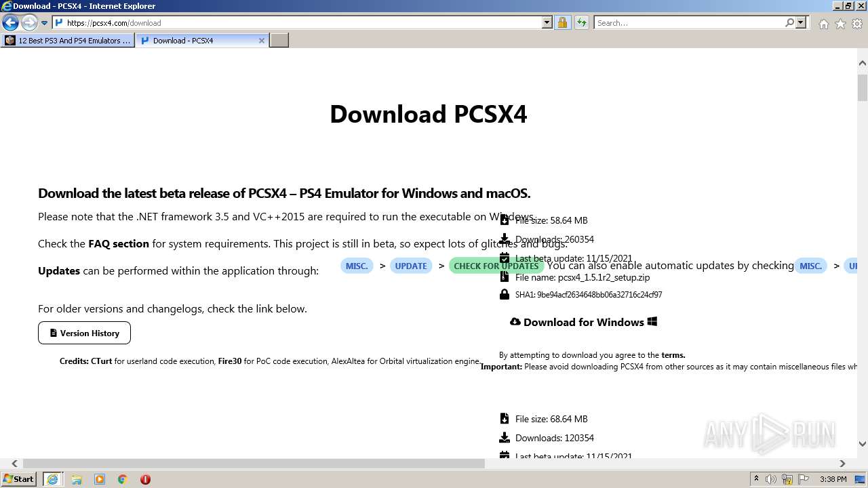Open Favorites star icon

(840, 24)
